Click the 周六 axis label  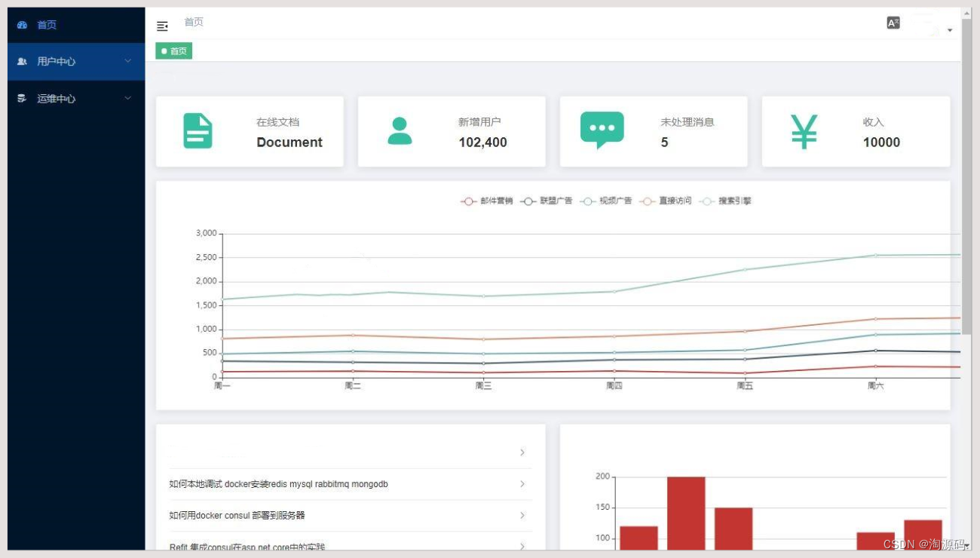point(876,386)
